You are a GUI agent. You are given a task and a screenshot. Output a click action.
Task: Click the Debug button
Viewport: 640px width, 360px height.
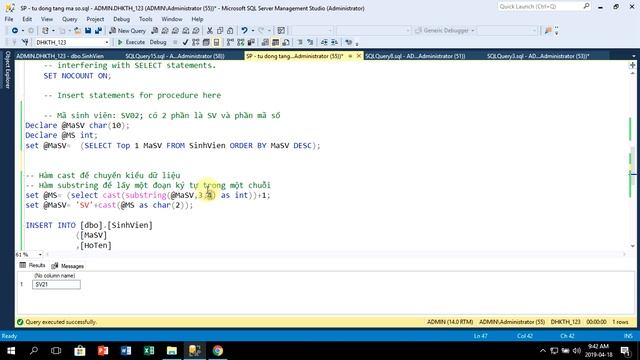(158, 42)
